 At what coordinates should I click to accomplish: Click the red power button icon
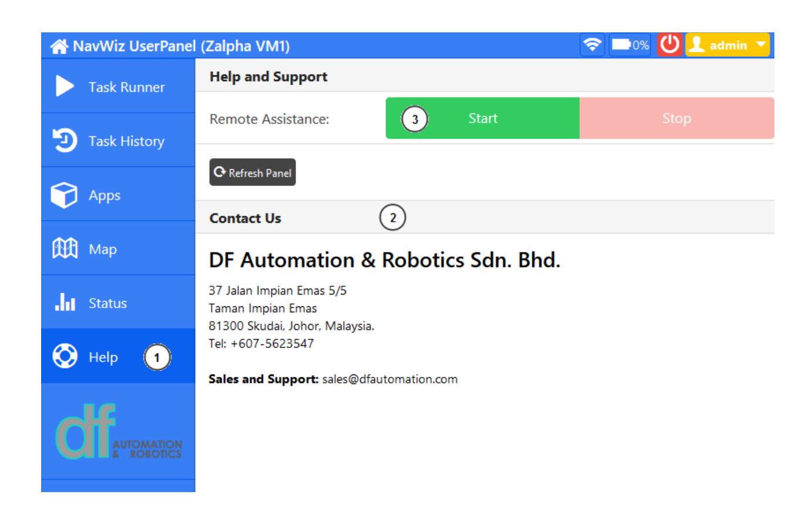click(x=670, y=45)
